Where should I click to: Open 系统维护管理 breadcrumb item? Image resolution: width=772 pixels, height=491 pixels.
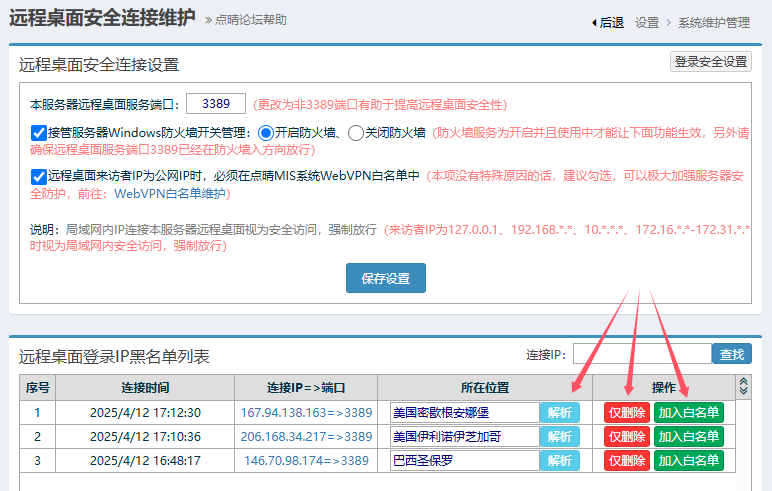713,22
